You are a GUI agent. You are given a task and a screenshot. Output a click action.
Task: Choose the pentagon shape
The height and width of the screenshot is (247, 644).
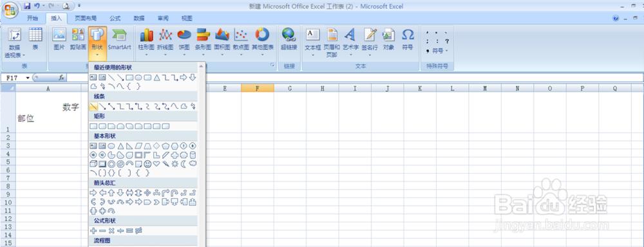166,145
